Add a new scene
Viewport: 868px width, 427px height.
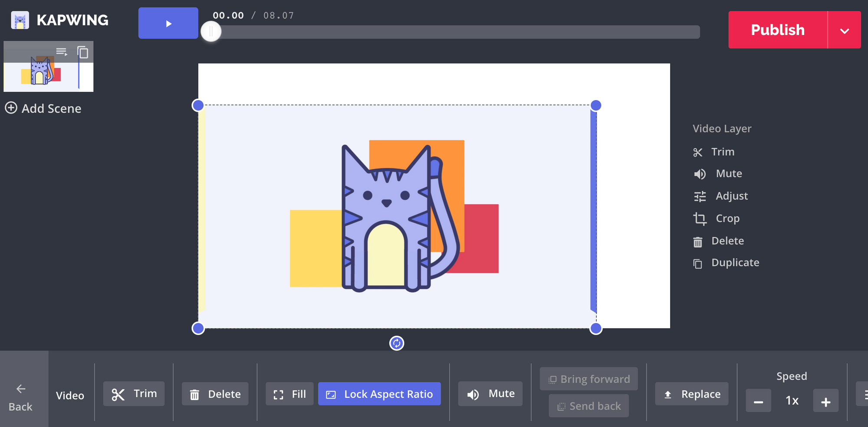(43, 108)
